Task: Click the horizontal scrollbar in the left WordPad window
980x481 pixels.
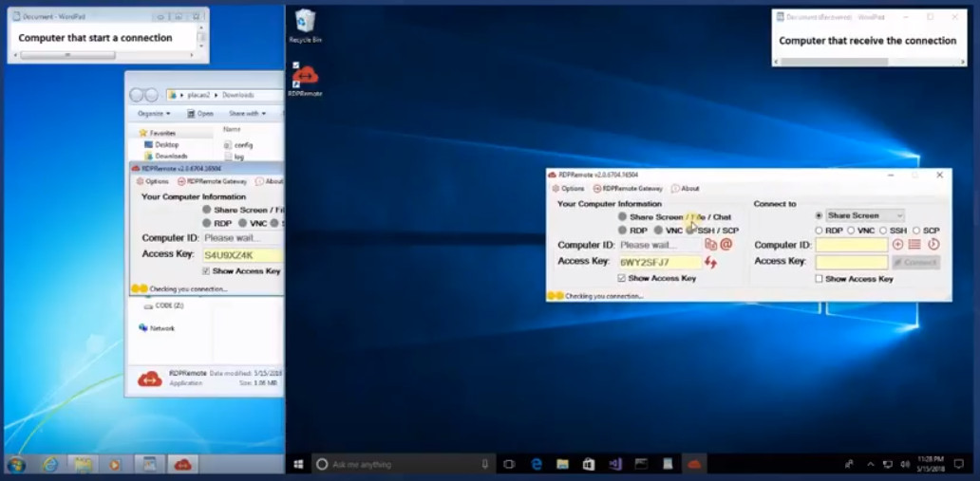Action: coord(67,55)
